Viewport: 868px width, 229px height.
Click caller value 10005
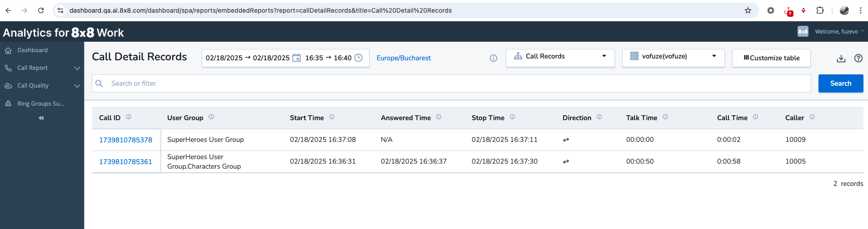[x=795, y=161]
